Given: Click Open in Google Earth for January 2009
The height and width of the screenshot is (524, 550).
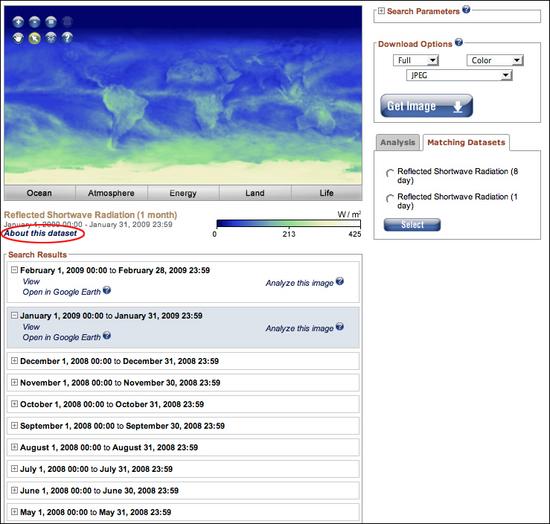Looking at the screenshot, I should click(61, 337).
